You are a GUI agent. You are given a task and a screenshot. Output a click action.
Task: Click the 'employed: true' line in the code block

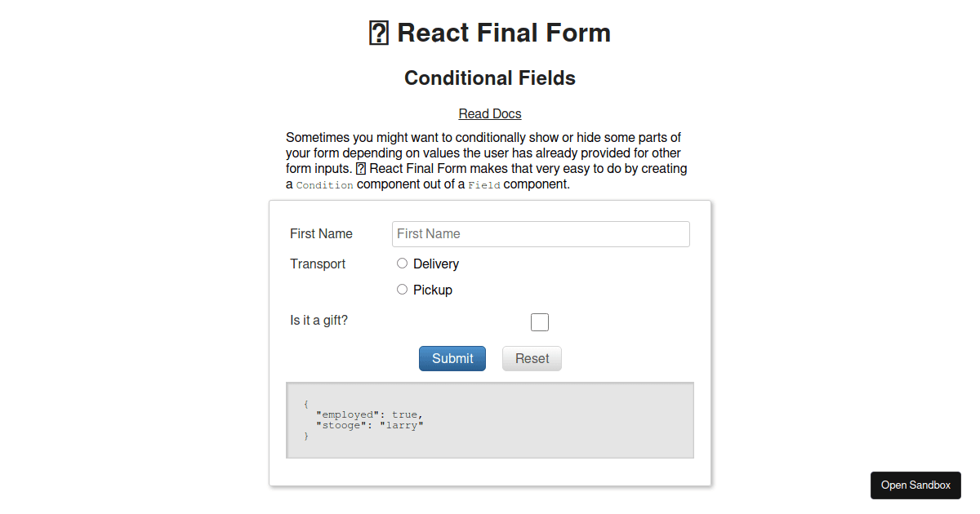pyautogui.click(x=368, y=414)
